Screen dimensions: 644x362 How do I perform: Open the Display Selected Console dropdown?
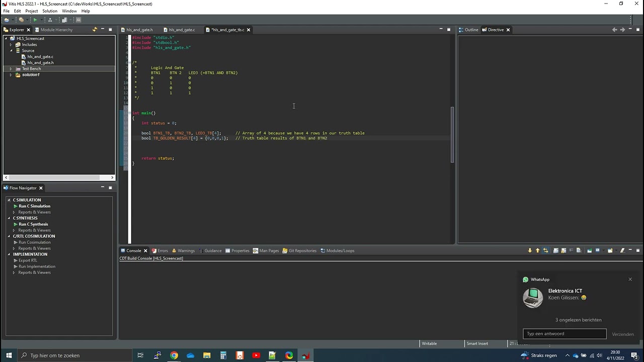click(x=604, y=250)
